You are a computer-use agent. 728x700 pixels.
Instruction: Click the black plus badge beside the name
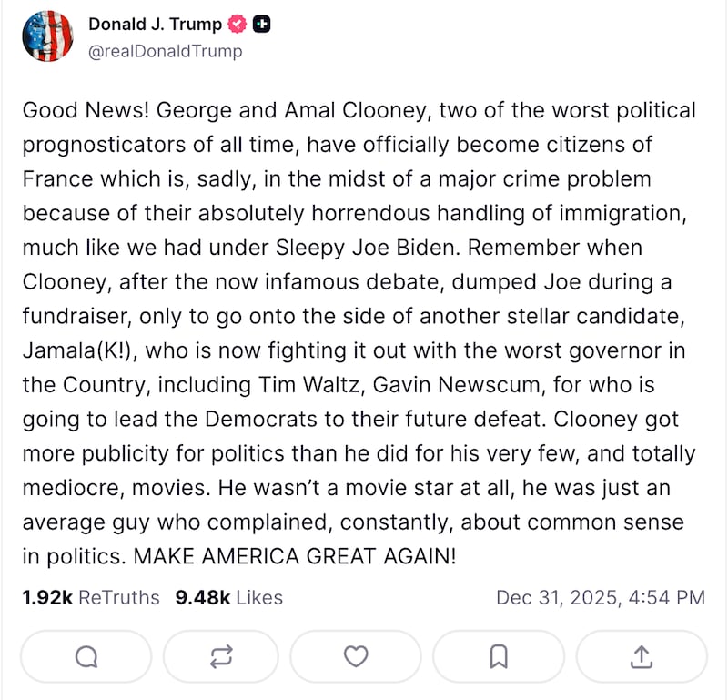pyautogui.click(x=261, y=25)
